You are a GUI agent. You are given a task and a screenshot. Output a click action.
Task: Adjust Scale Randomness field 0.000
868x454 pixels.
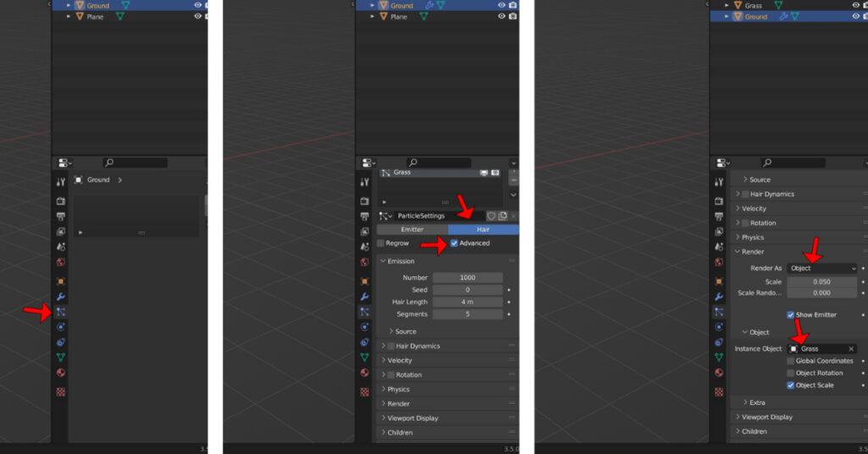(x=822, y=292)
